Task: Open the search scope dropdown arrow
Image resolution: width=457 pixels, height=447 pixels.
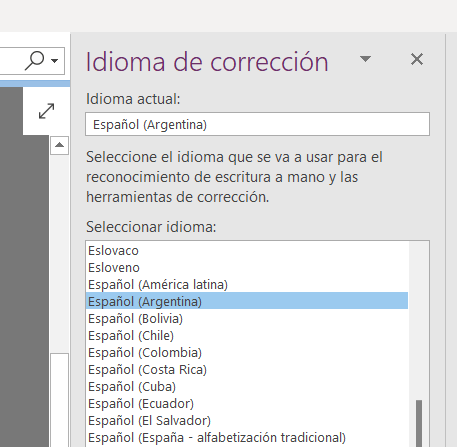Action: (x=54, y=61)
